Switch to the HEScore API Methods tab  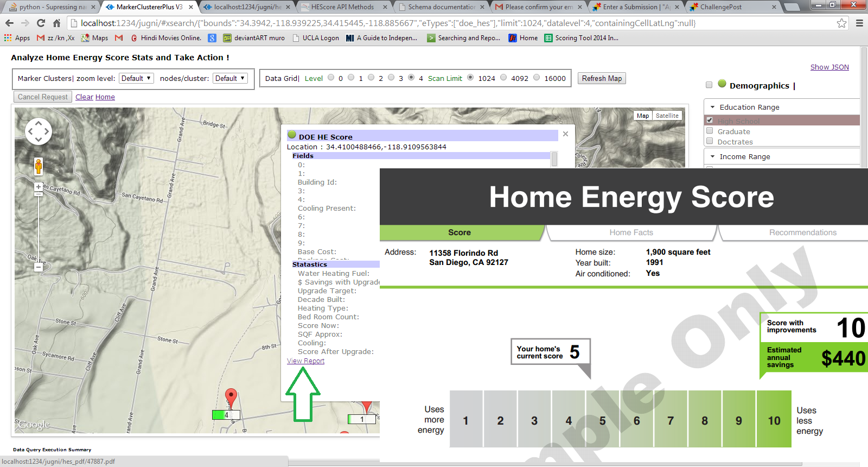coord(344,7)
